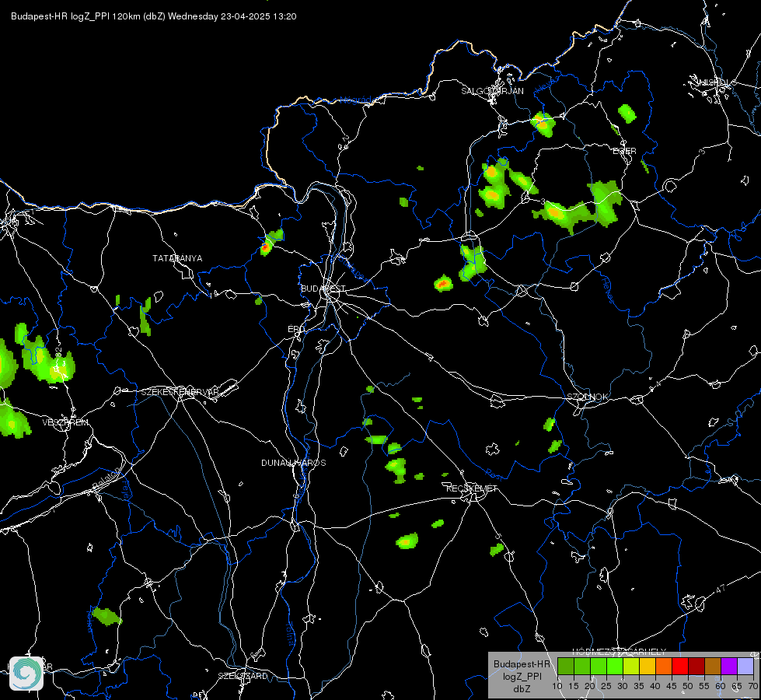The height and width of the screenshot is (700, 761).
Task: Choose the 60-65 dBZ purple legend swatch
Action: click(x=729, y=666)
